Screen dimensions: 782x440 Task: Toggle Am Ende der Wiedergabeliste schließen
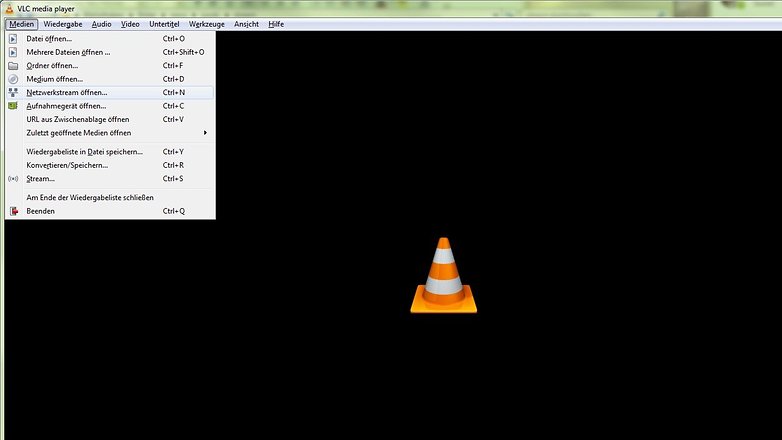pos(110,198)
